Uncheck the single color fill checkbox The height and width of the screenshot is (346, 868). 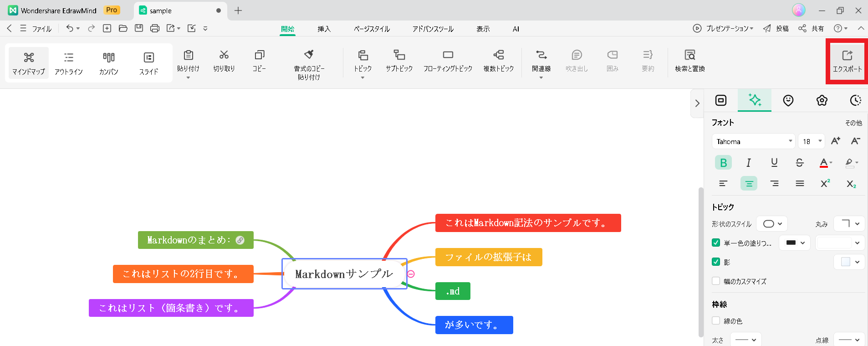point(716,243)
